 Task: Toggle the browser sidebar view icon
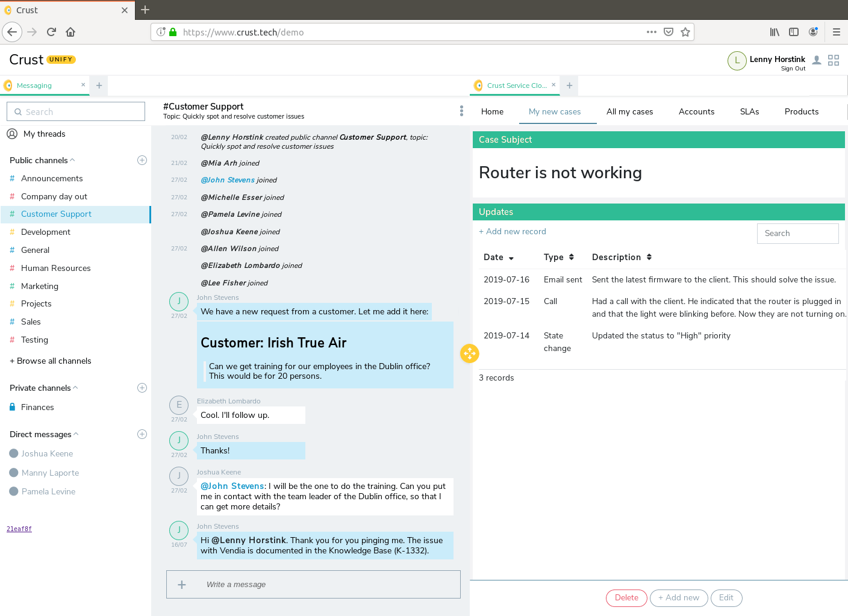pos(794,32)
